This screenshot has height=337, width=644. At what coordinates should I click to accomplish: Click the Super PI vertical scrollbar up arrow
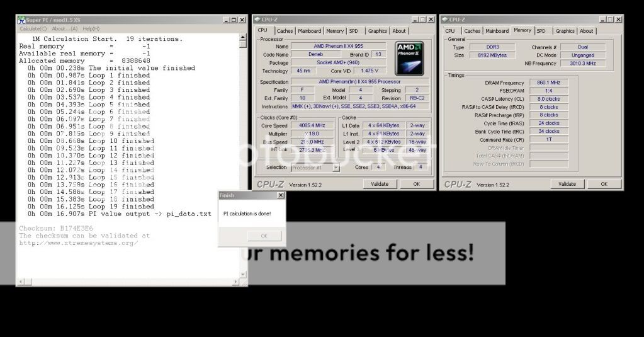coord(243,37)
